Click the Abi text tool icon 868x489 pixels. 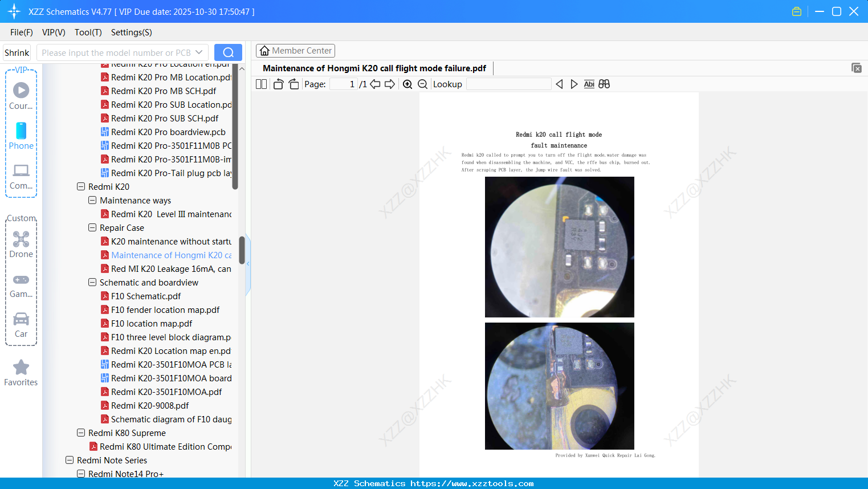tap(589, 84)
